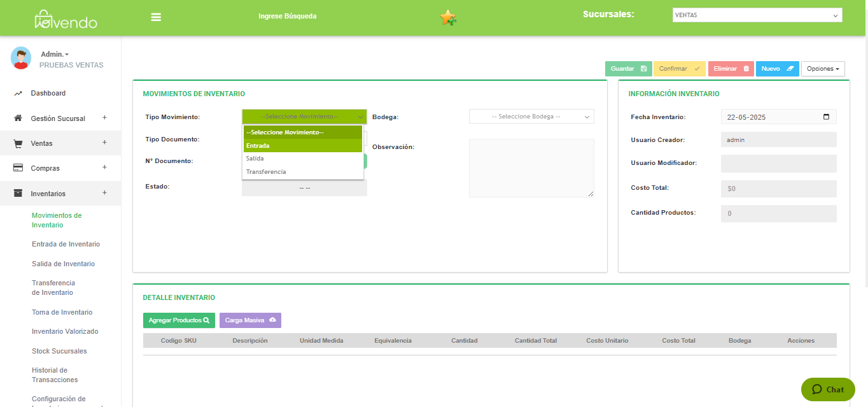The width and height of the screenshot is (868, 407).
Task: Click the Ventas cart item
Action: click(x=41, y=143)
